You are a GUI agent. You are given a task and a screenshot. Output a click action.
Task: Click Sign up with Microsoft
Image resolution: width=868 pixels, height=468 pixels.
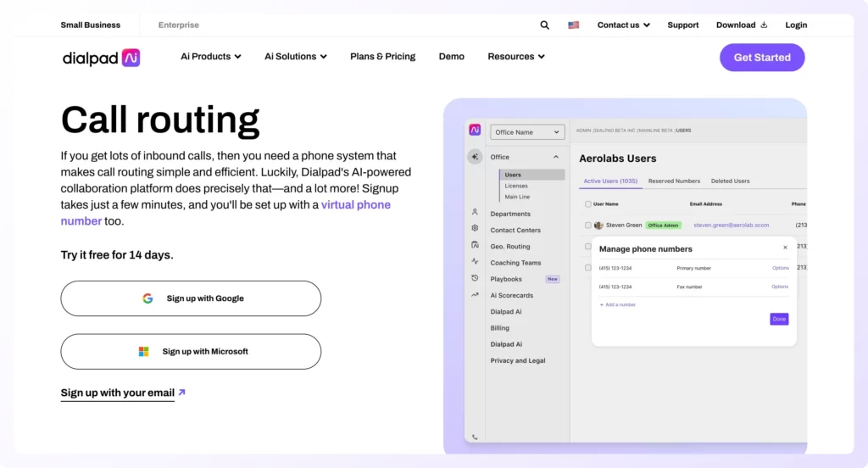coord(191,352)
